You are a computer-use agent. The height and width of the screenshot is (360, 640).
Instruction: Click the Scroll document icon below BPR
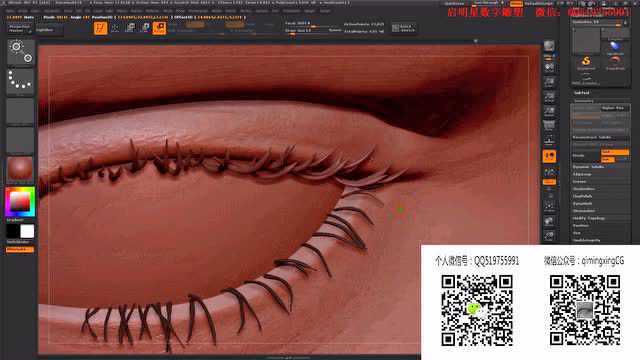click(x=549, y=67)
